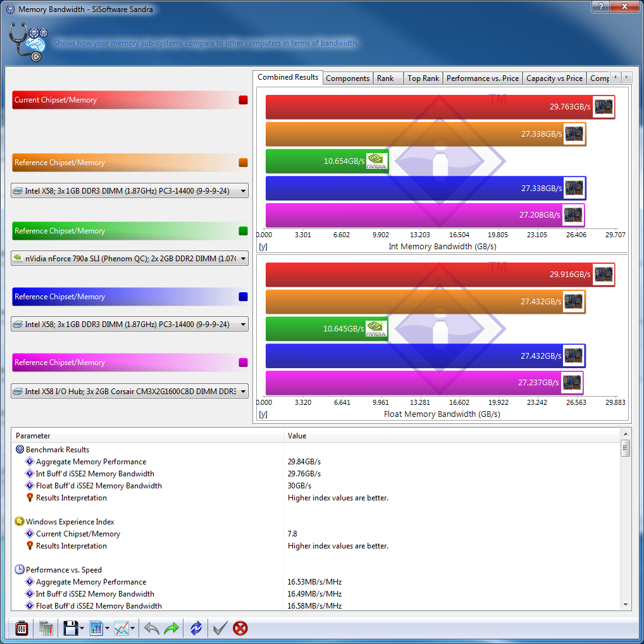Click the stethoscope brain module logo
The width and height of the screenshot is (644, 644).
click(x=28, y=42)
